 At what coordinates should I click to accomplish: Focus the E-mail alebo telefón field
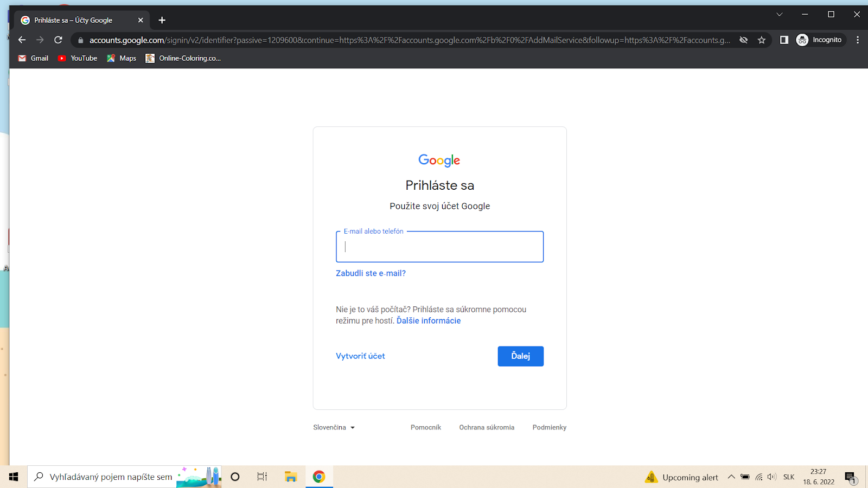(439, 247)
